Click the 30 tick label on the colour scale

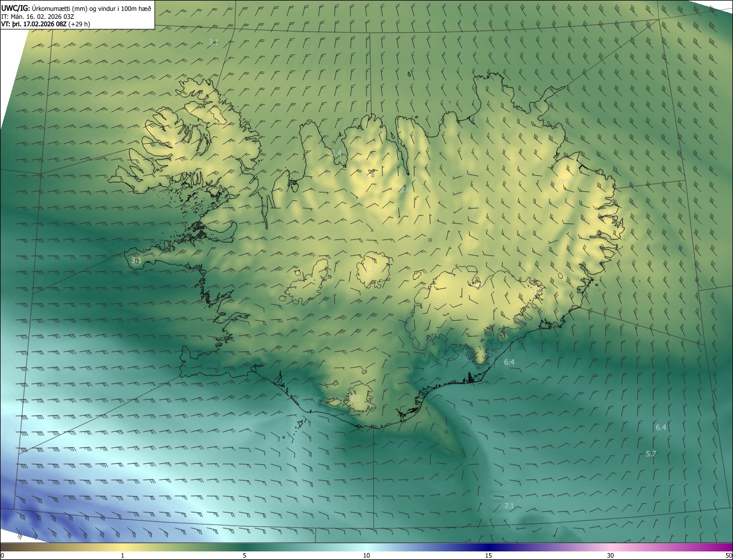(610, 555)
